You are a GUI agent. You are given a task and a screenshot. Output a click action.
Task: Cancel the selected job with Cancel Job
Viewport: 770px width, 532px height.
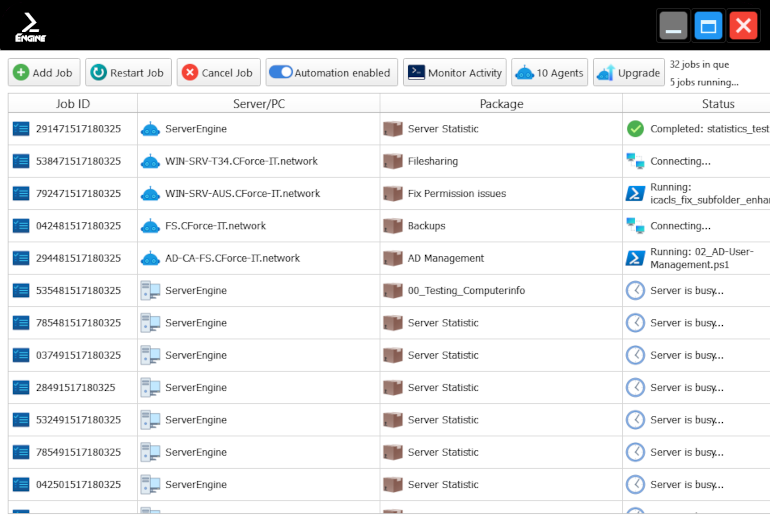coord(218,73)
